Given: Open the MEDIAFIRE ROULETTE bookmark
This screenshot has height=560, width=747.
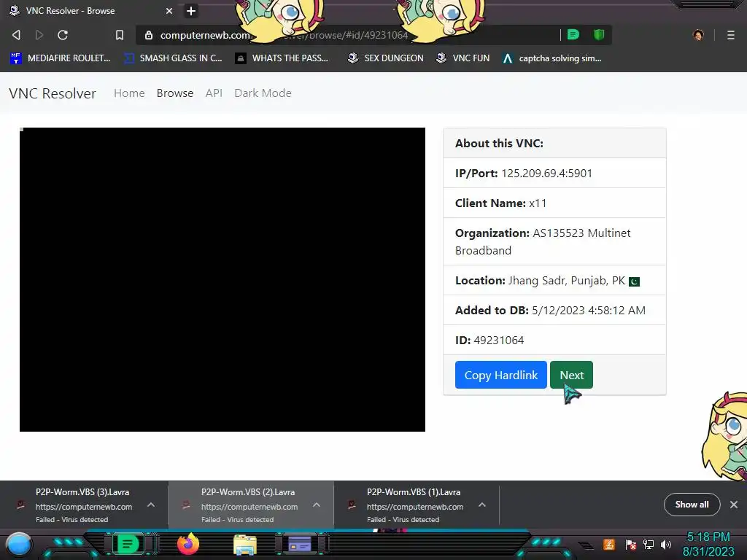Looking at the screenshot, I should [x=61, y=58].
